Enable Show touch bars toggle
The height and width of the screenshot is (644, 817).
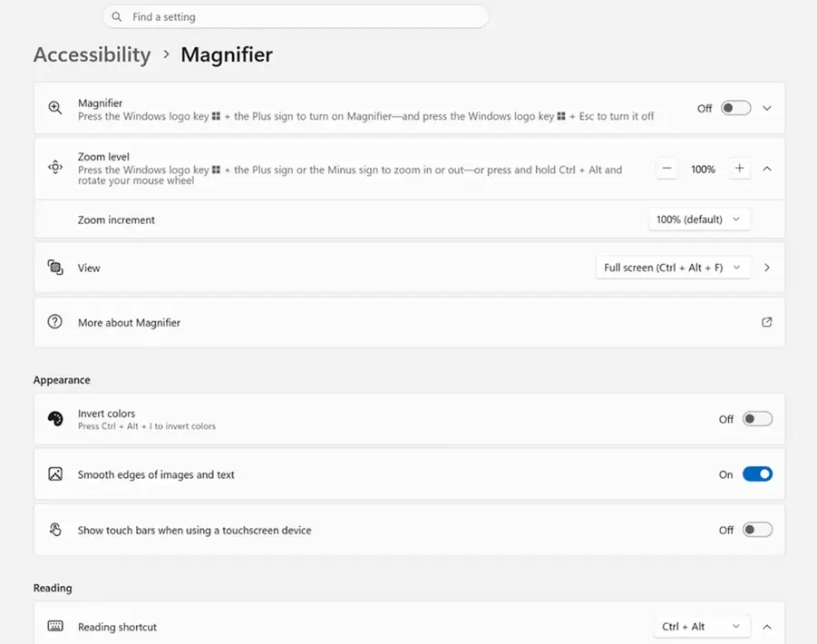point(757,530)
